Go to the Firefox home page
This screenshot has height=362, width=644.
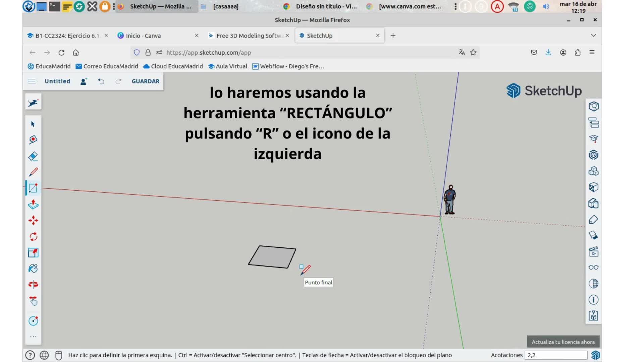76,53
